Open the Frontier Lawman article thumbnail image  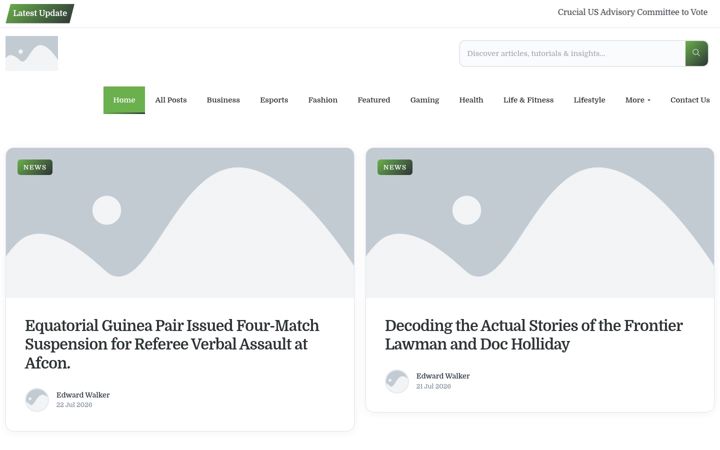click(540, 223)
